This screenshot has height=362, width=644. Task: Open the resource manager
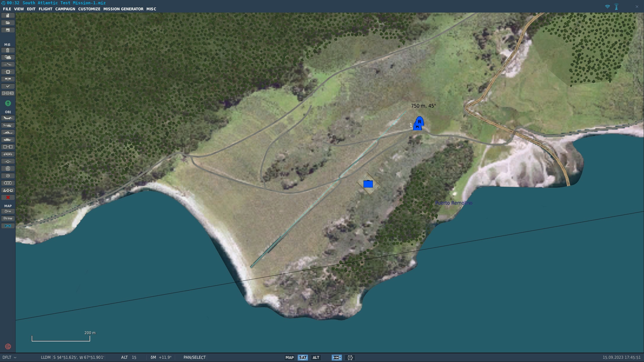click(8, 93)
